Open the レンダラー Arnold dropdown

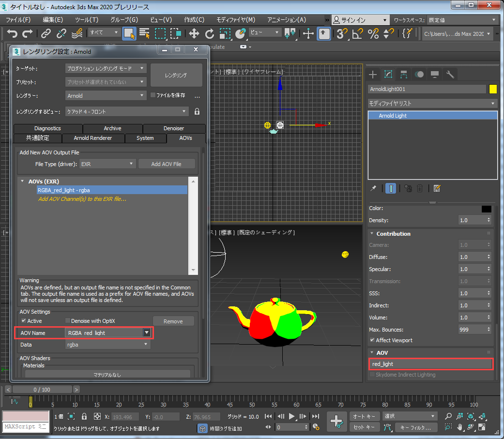(106, 96)
